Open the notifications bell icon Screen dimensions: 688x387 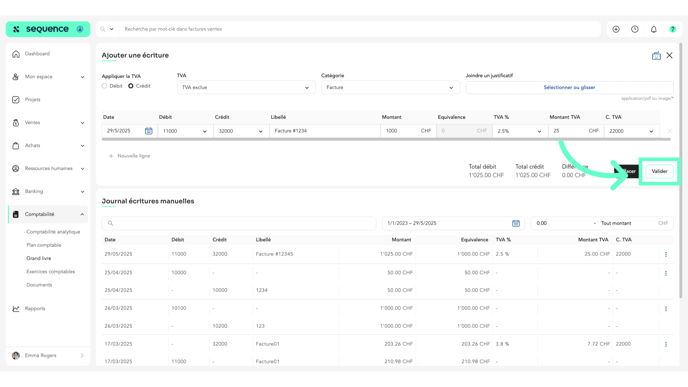pyautogui.click(x=654, y=29)
